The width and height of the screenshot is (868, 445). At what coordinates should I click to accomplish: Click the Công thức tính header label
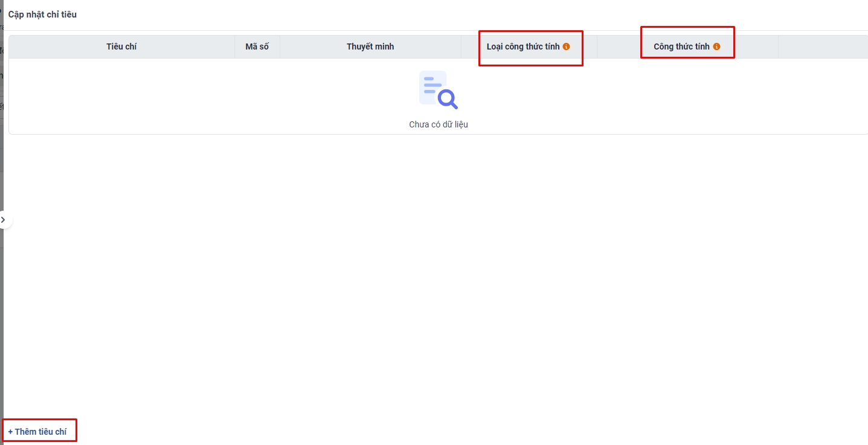pos(681,46)
